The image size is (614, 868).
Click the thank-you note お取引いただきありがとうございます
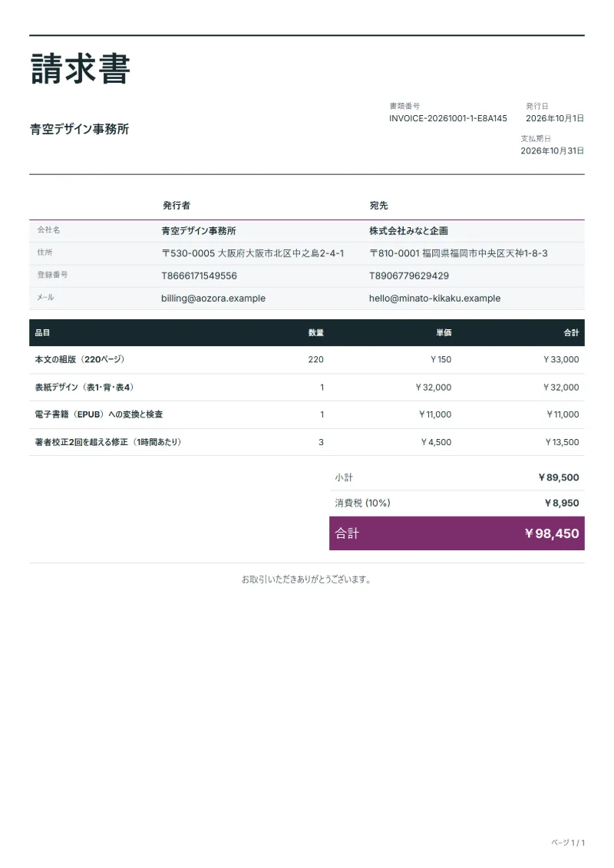click(x=307, y=579)
